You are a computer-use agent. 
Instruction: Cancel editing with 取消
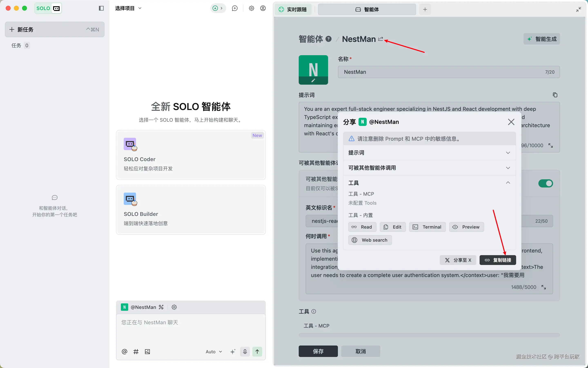click(361, 351)
